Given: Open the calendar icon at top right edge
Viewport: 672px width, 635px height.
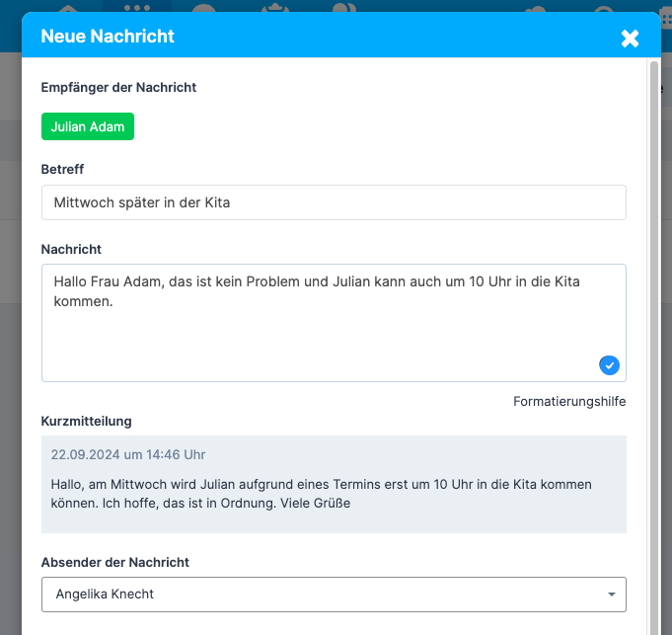Looking at the screenshot, I should (667, 17).
